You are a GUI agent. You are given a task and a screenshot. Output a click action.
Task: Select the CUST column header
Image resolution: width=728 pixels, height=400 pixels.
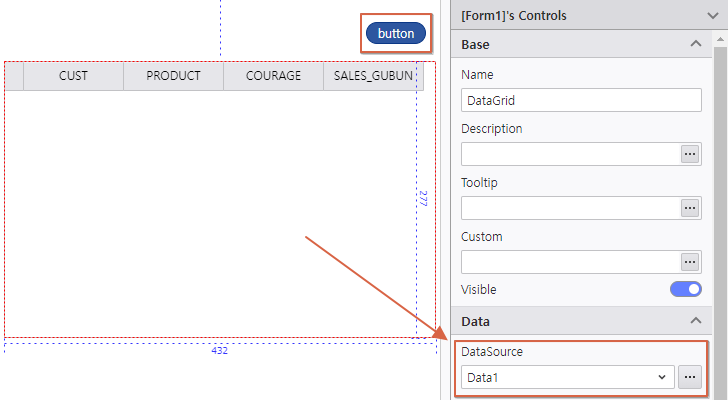point(73,76)
